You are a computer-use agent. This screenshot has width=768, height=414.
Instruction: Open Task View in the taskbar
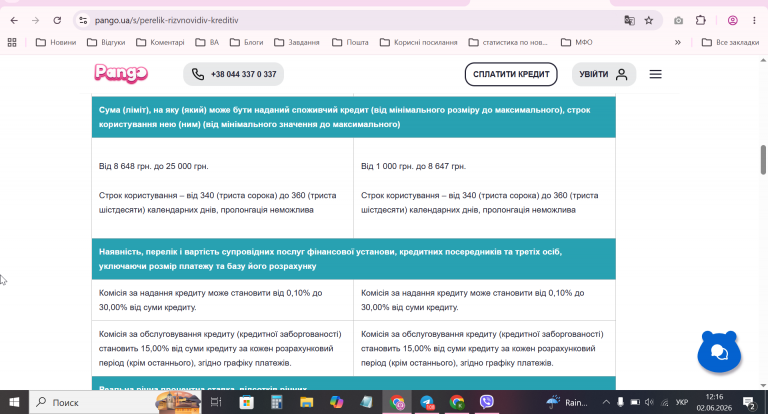pyautogui.click(x=216, y=402)
